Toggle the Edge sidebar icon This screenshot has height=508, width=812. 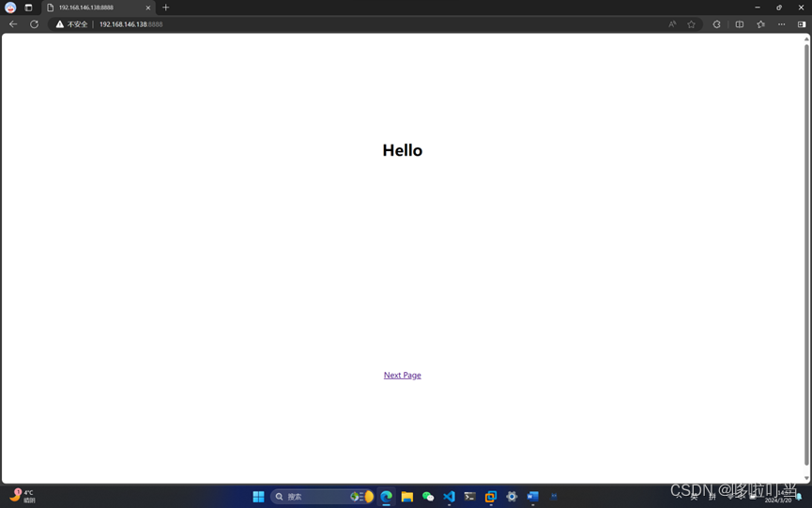(802, 24)
